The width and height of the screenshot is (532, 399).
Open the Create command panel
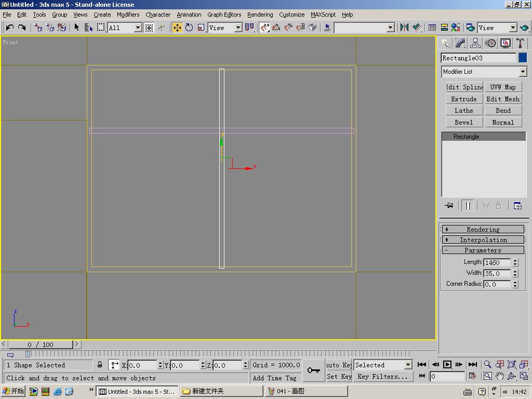pos(445,44)
